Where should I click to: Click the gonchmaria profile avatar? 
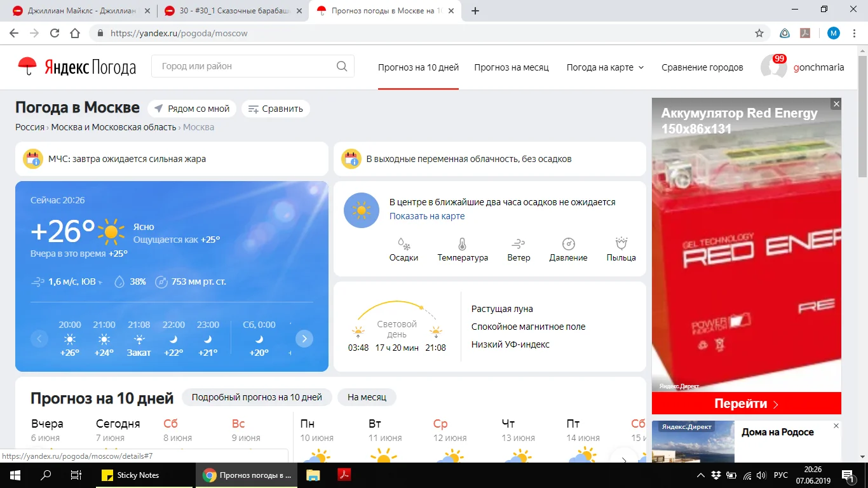[774, 67]
